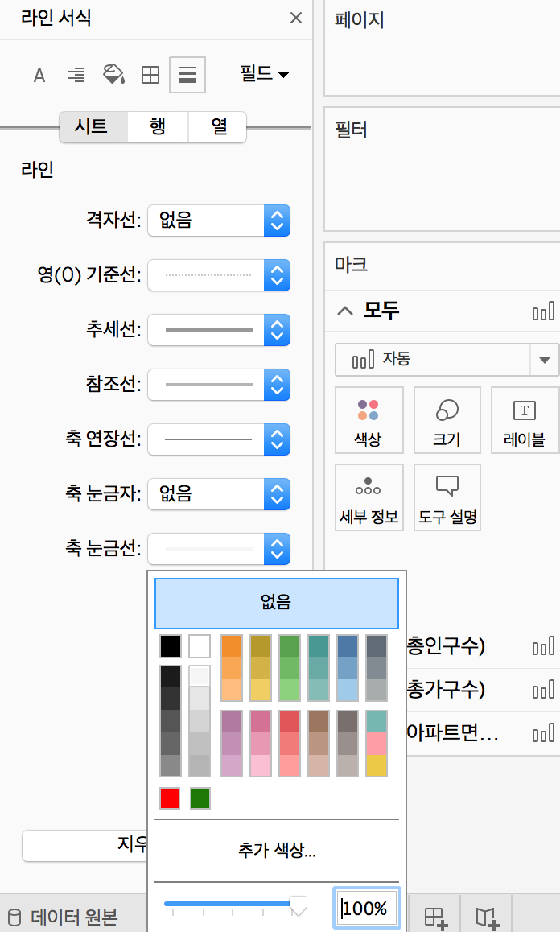Open the 참조선 line style dropdown
Screen dimensions: 560x932
tap(219, 385)
